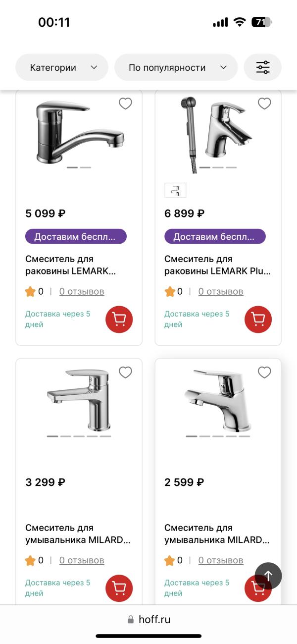Add 3 299 ₽ MILARD faucet to cart

[119, 588]
